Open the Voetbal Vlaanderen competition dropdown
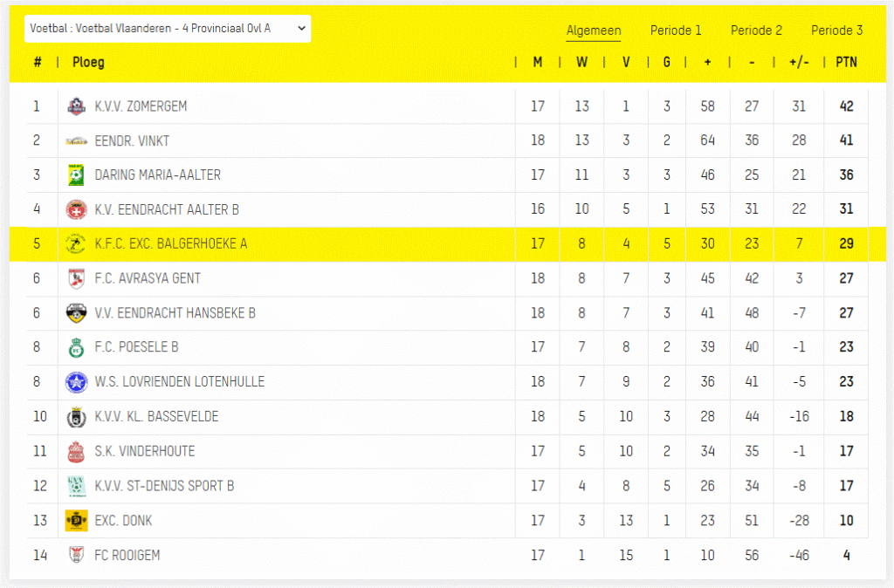This screenshot has height=588, width=894. (168, 28)
